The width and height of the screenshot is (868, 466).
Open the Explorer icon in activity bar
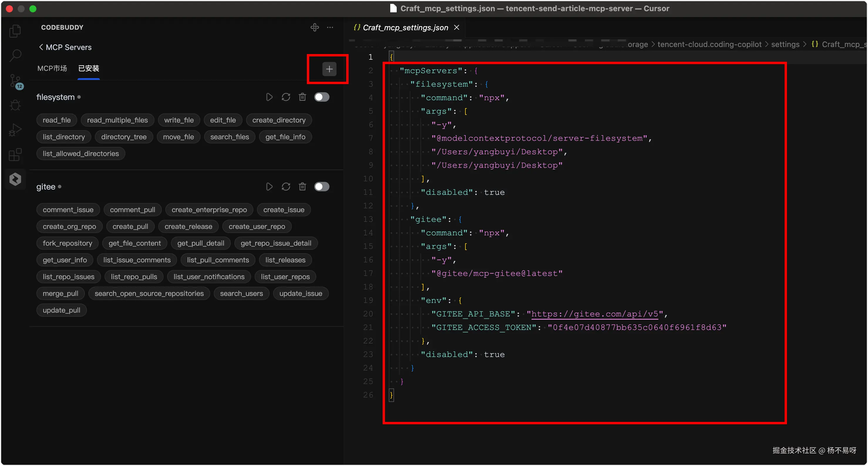click(15, 31)
